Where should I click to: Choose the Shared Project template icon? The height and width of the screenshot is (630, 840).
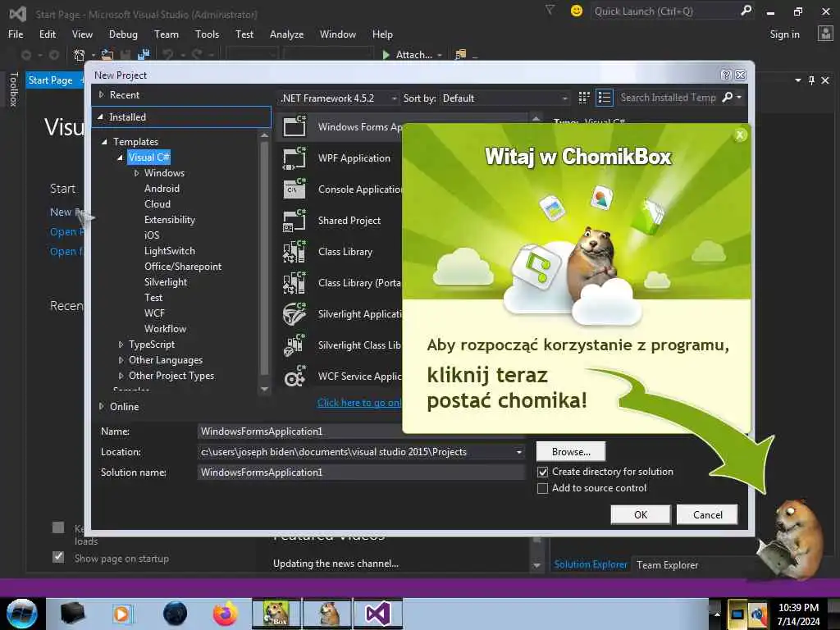coord(294,220)
